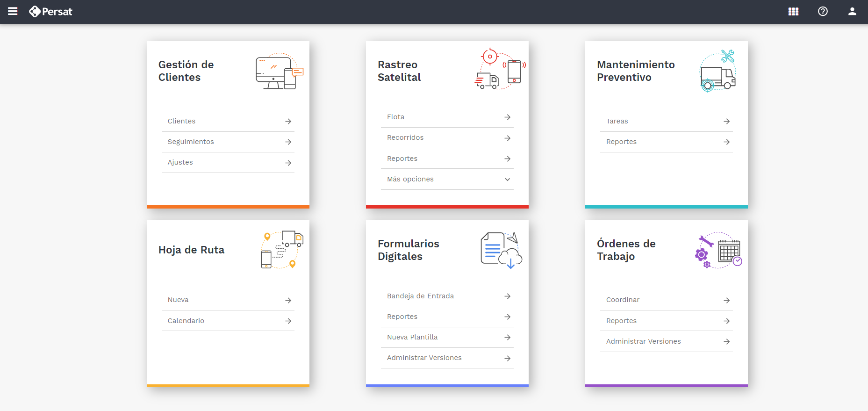Select Nueva in Hoja de Ruta
Viewport: 868px width, 411px height.
coord(228,300)
